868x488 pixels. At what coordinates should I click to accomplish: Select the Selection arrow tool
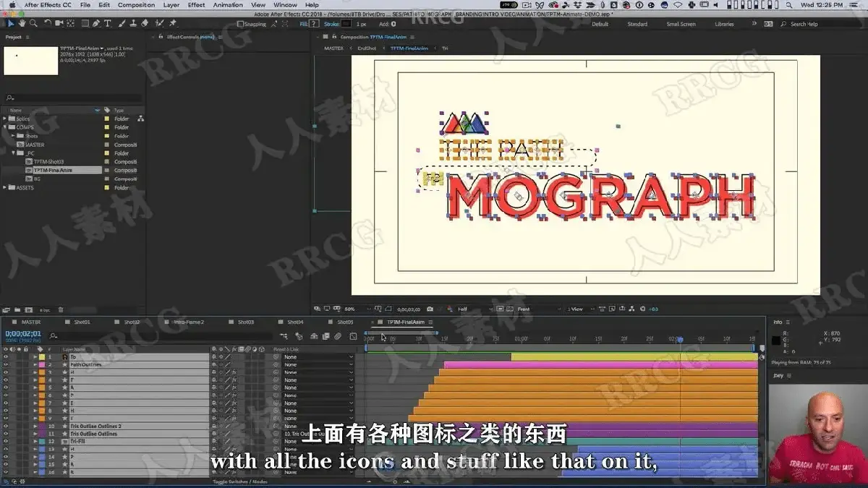(x=12, y=23)
